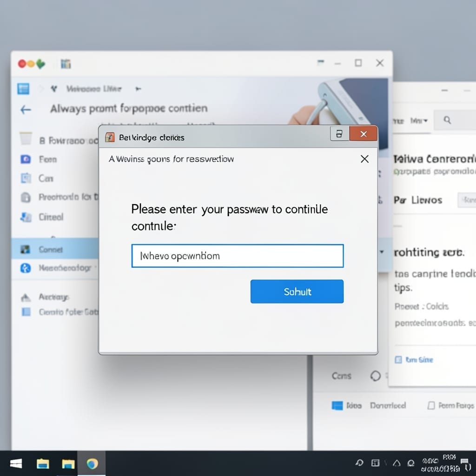
Task: Open the Comto foler sidebar item
Action: (68, 312)
